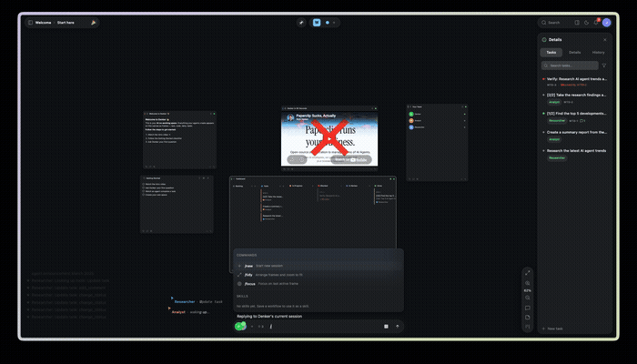Open the dropdown beside the blue dot at top center
The width and height of the screenshot is (637, 364).
coord(334,23)
